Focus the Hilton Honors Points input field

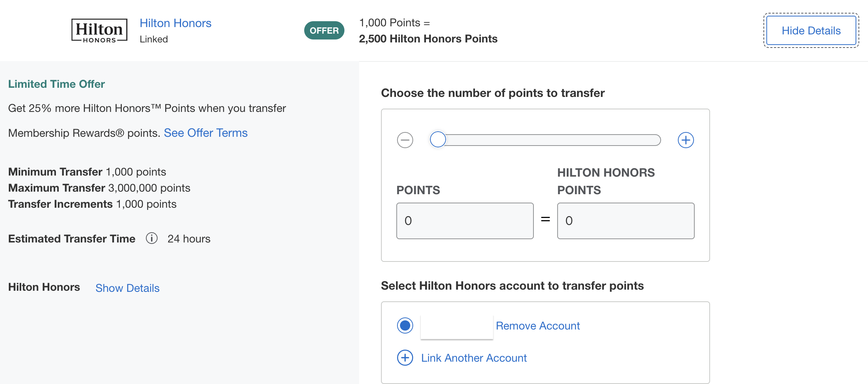coord(626,221)
